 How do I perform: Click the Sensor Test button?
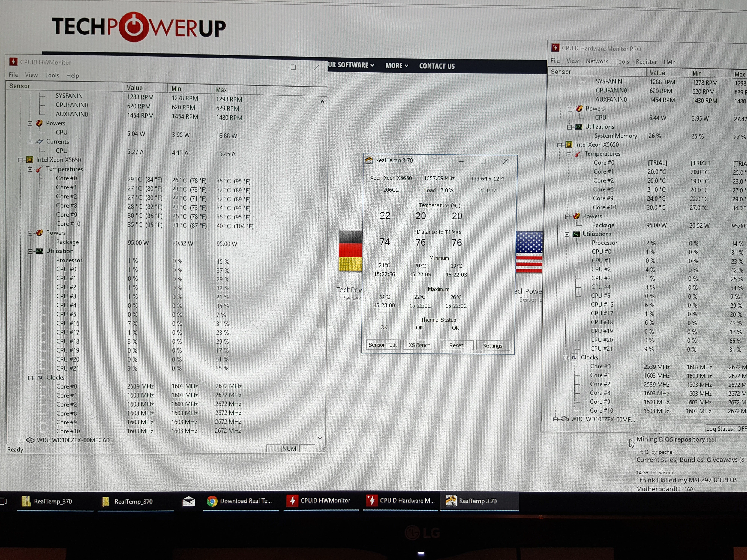(x=383, y=345)
